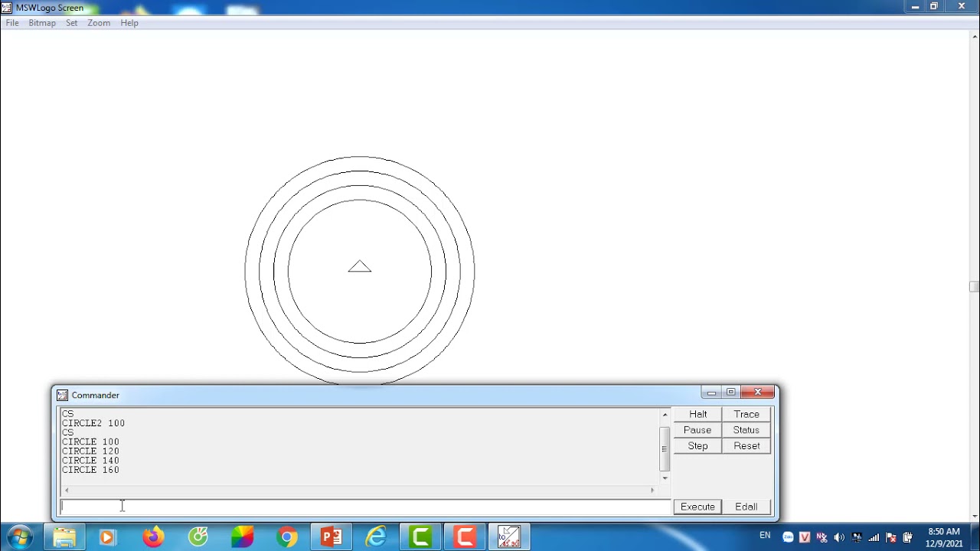980x551 pixels.
Task: Click the Edall button
Action: pos(746,507)
